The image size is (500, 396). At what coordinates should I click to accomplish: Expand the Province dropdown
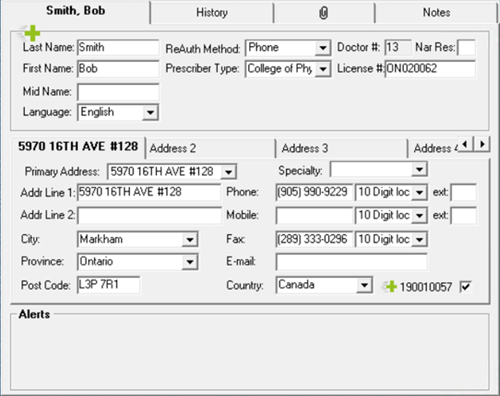[190, 262]
